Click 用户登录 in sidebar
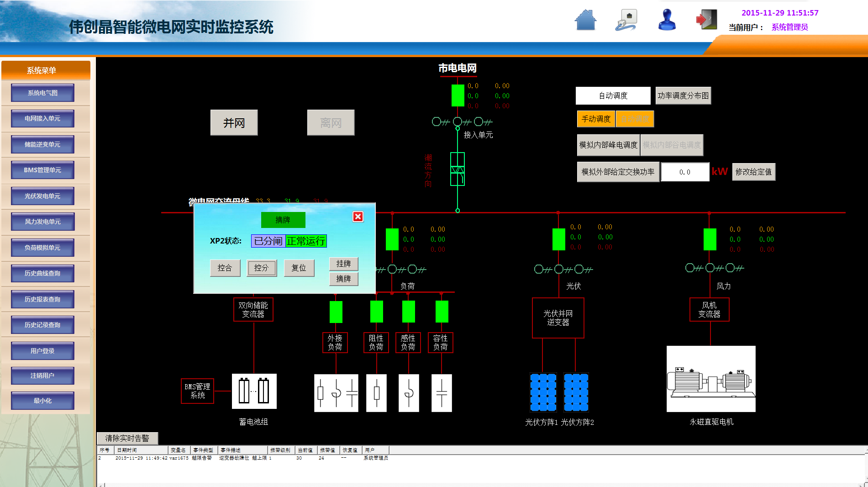Screen dimensions: 868x487 tap(42, 351)
